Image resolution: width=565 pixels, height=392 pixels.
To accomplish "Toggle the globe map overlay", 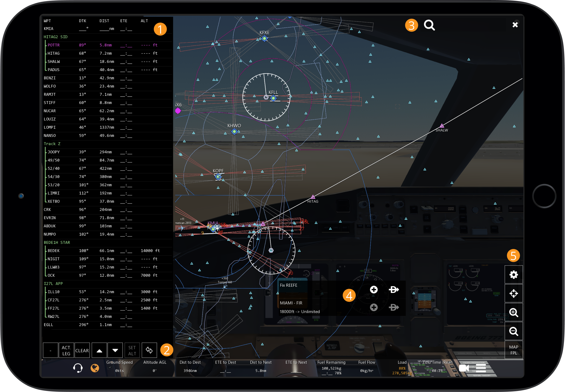I will click(95, 368).
